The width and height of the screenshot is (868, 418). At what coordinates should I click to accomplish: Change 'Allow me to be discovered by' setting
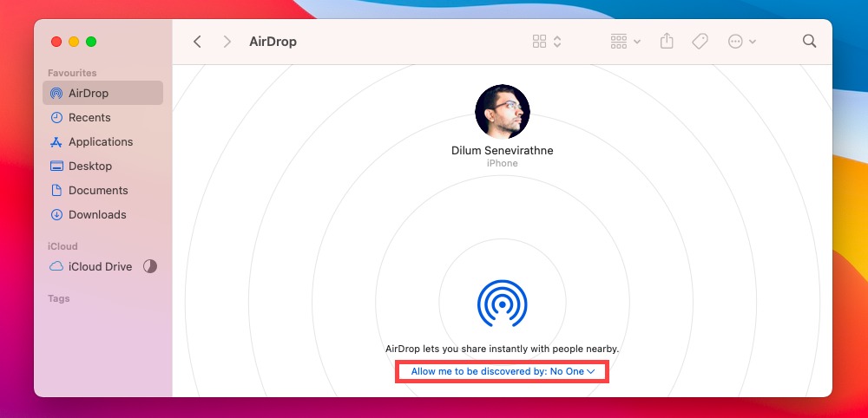click(x=503, y=371)
